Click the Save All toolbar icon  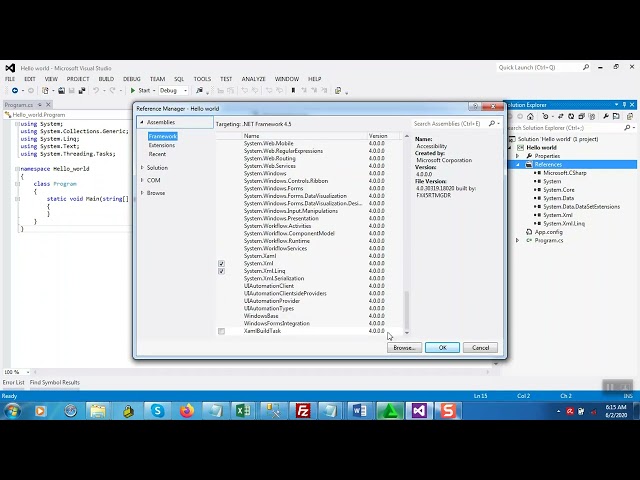[x=82, y=91]
